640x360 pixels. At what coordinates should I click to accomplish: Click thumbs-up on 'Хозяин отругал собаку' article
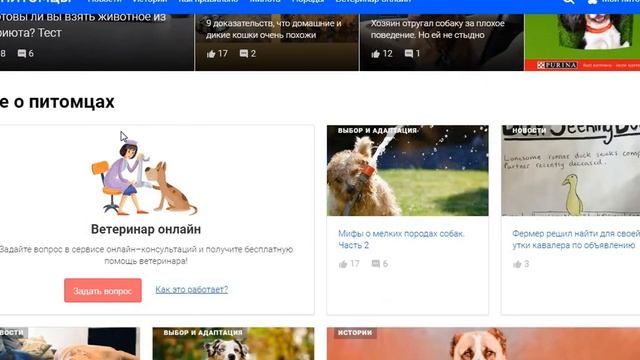(376, 53)
